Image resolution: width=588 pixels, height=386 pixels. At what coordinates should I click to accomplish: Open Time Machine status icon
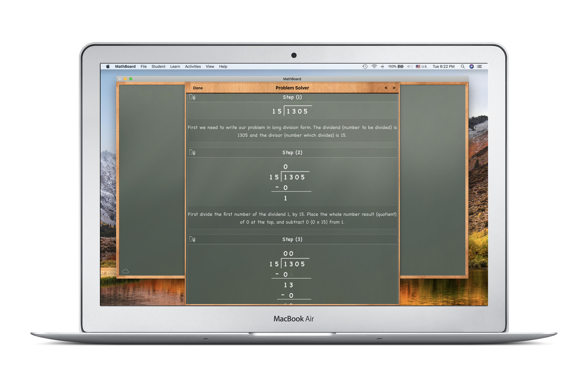pos(365,66)
